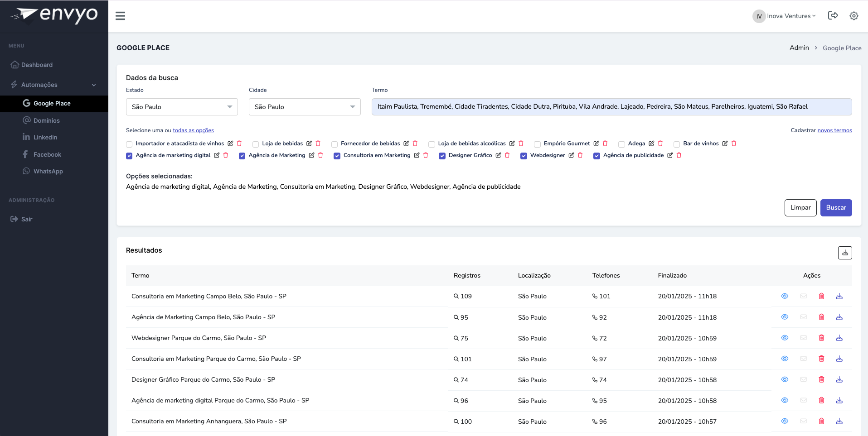View Consultoria em Marketing Anhanguera details

click(x=785, y=421)
